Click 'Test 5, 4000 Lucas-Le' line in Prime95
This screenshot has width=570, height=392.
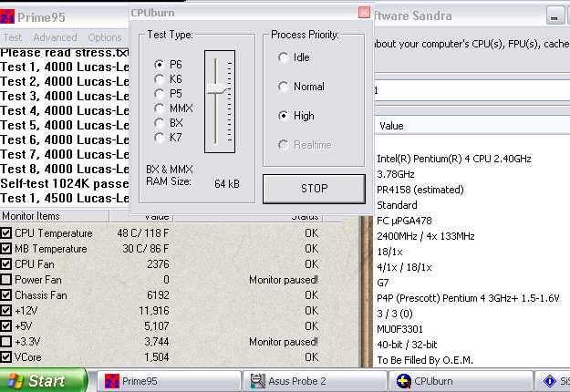[x=65, y=125]
